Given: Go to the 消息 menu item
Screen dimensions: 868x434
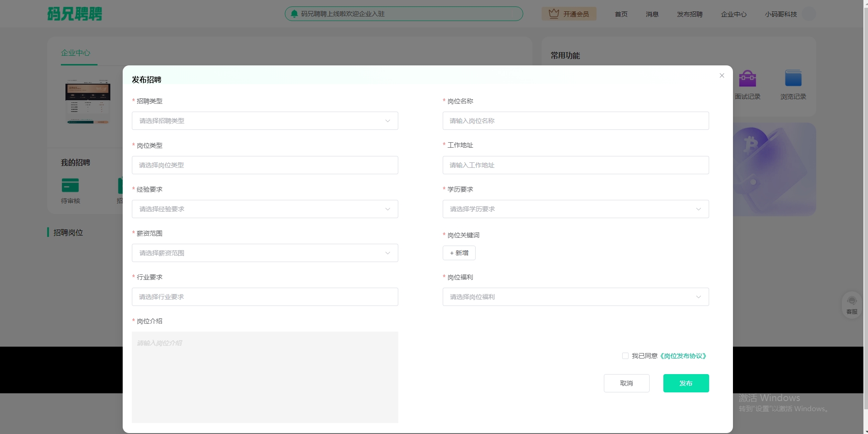Looking at the screenshot, I should coord(651,14).
